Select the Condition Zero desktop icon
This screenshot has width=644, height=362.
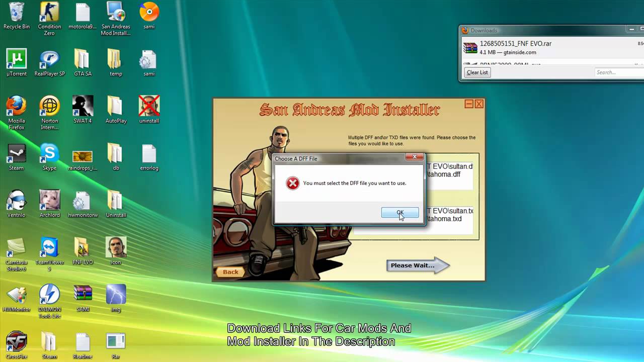(49, 19)
